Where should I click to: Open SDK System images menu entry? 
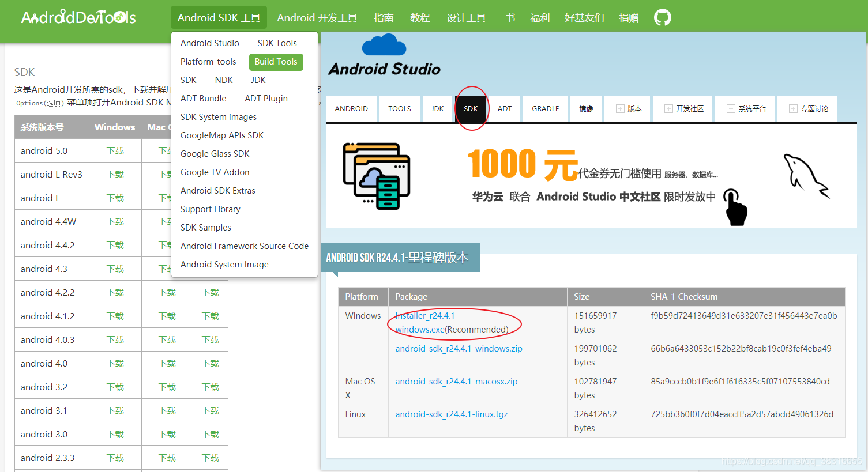[219, 117]
